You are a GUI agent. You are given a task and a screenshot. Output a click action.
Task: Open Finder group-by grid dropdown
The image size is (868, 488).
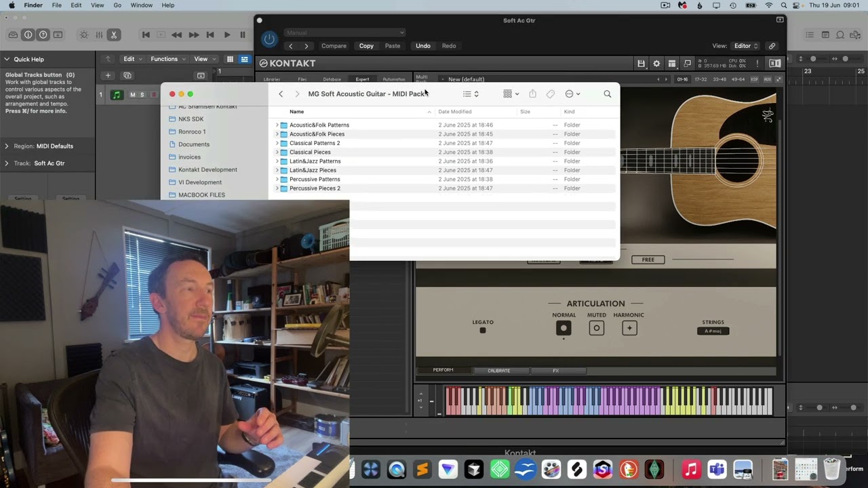(x=511, y=94)
